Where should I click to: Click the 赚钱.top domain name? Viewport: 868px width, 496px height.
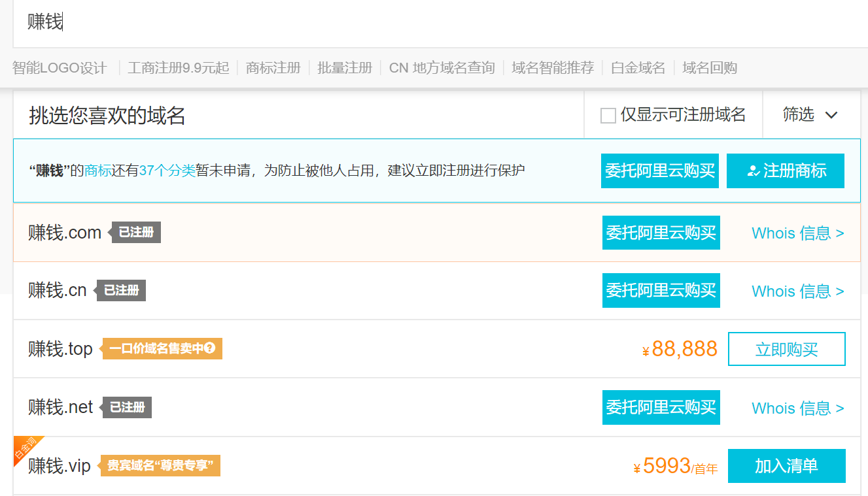point(60,349)
